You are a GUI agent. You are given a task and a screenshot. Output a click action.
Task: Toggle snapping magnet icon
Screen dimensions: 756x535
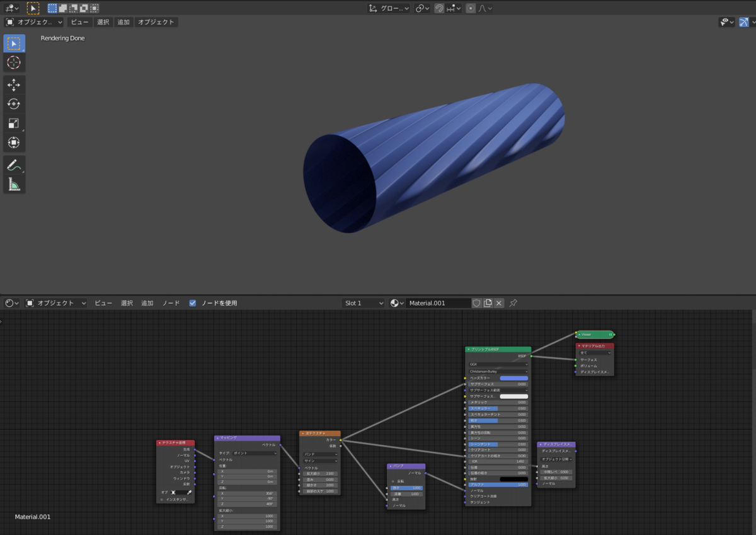click(x=439, y=8)
